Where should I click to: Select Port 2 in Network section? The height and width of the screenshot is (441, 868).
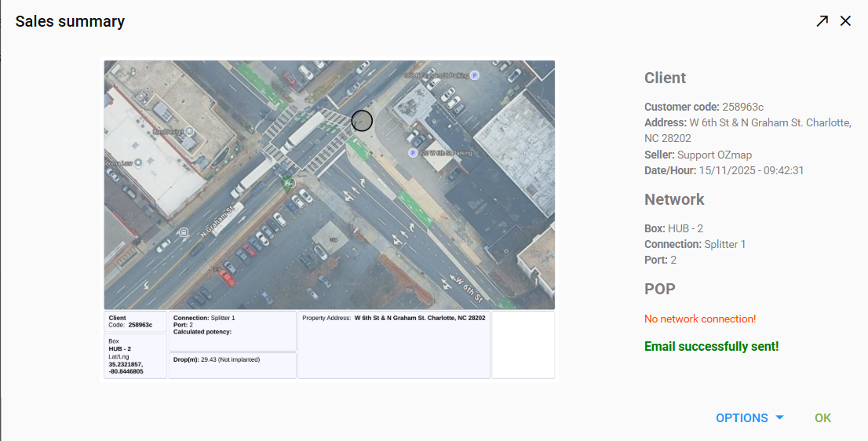660,260
